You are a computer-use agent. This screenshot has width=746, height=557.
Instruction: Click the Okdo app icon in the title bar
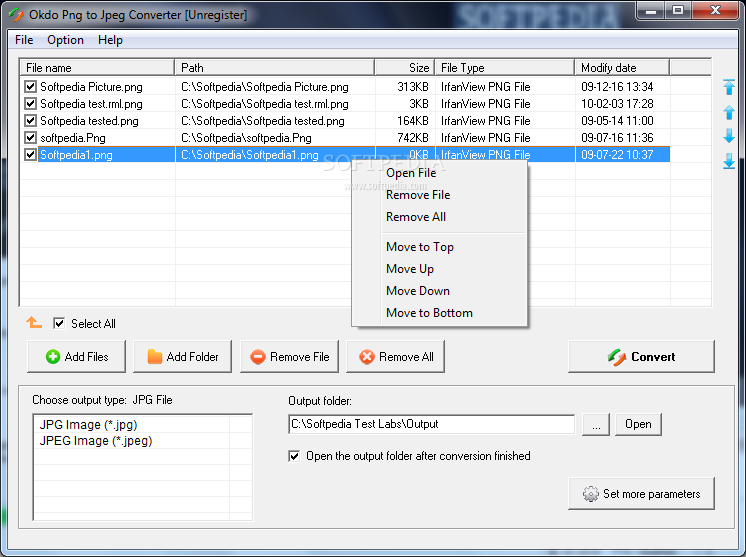coord(16,14)
